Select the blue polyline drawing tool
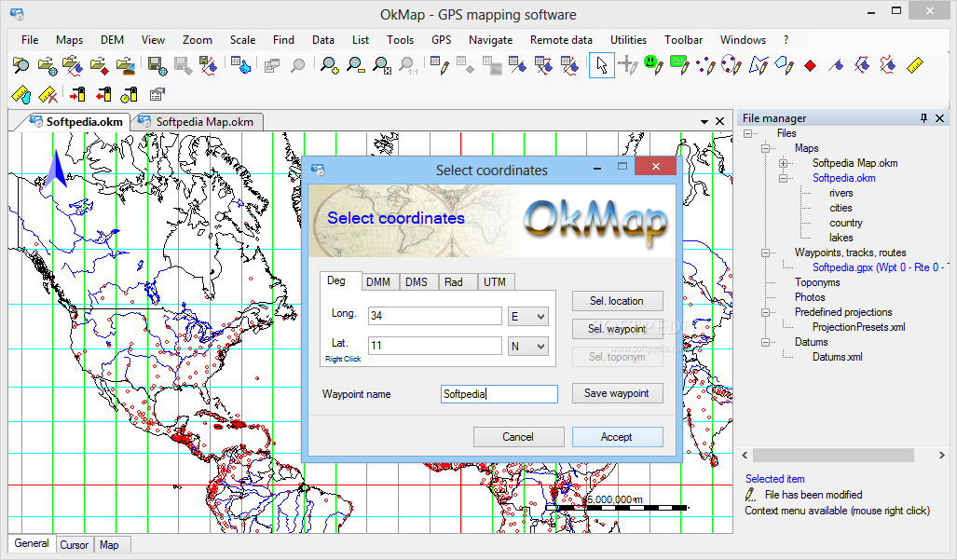The height and width of the screenshot is (560, 957). (758, 64)
